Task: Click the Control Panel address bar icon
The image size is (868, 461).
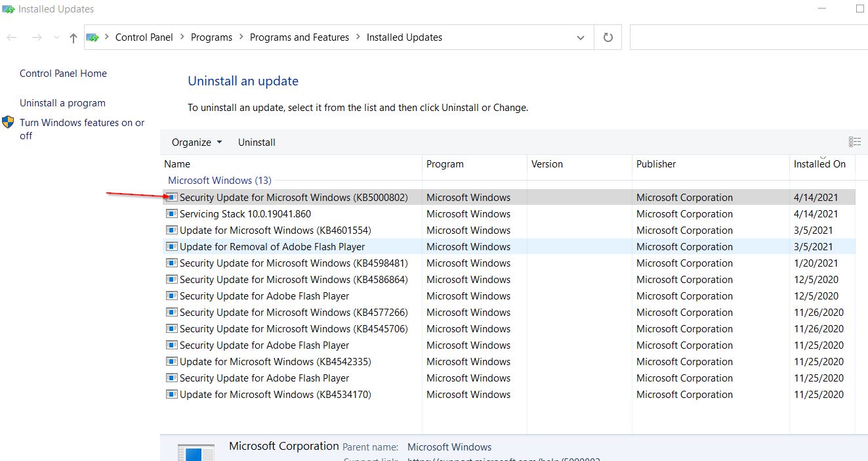Action: [93, 37]
